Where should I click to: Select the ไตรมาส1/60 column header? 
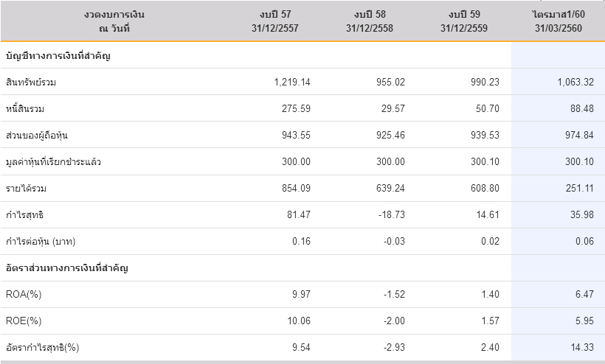click(x=558, y=21)
